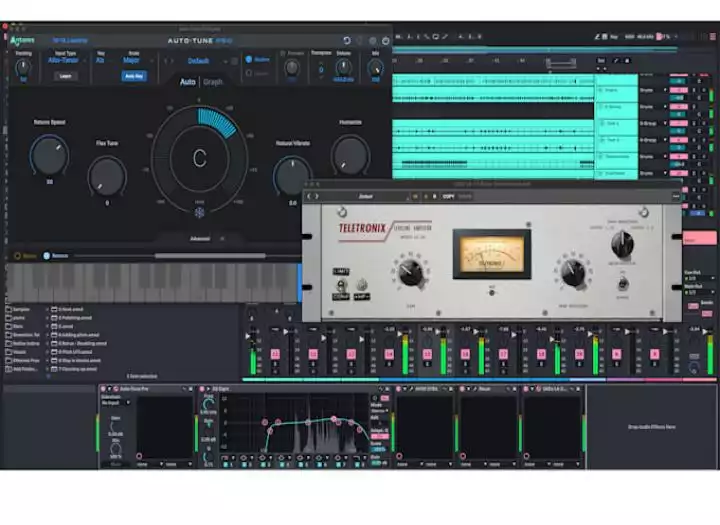Open the Default preset dropdown in Auto-Tune
720x525 pixels.
202,61
